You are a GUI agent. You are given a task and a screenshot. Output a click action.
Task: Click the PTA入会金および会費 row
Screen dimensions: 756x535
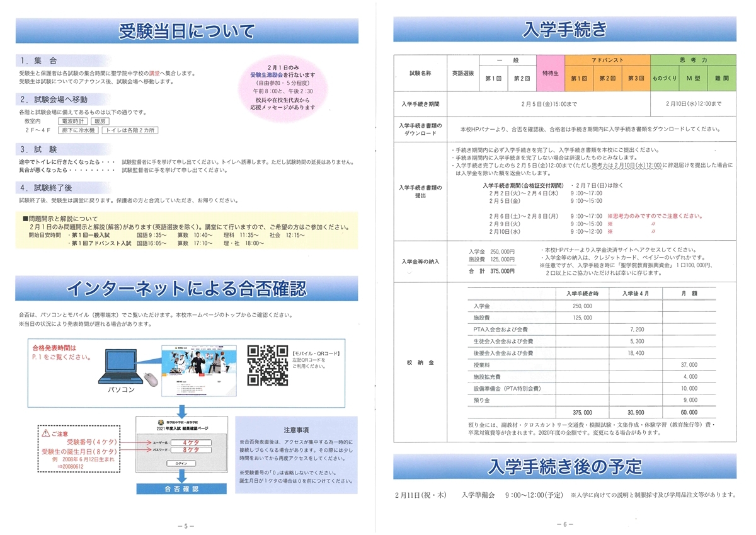coord(592,330)
